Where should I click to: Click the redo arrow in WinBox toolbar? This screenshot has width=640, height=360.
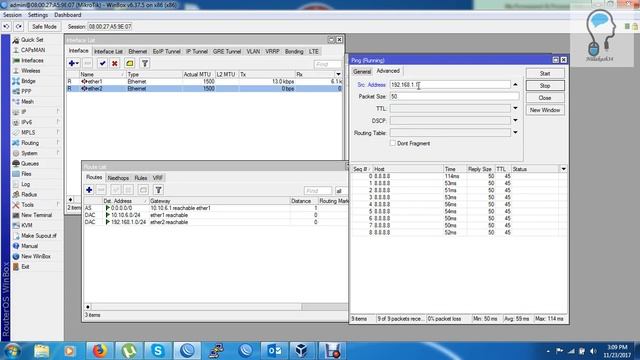coord(19,27)
